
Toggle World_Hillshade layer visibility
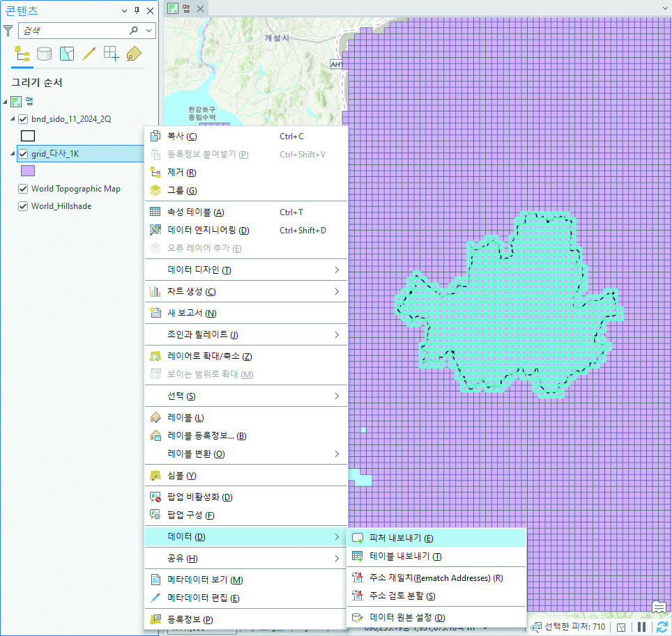23,206
